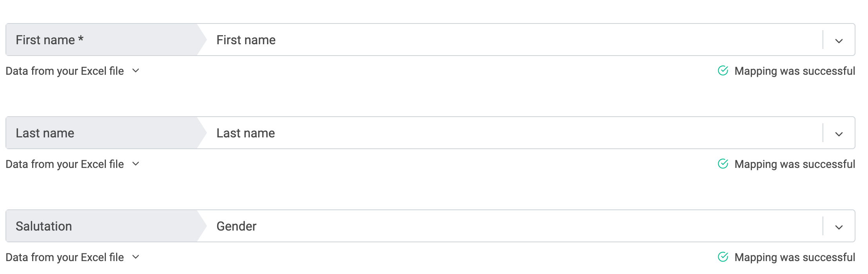Image resolution: width=868 pixels, height=274 pixels.
Task: Click green checkmark icon for Last name mapping
Action: click(723, 164)
